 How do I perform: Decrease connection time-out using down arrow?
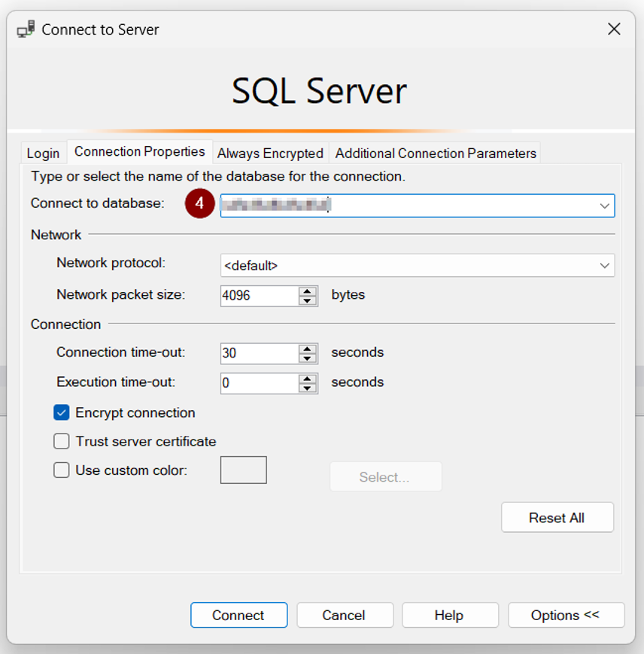[307, 358]
